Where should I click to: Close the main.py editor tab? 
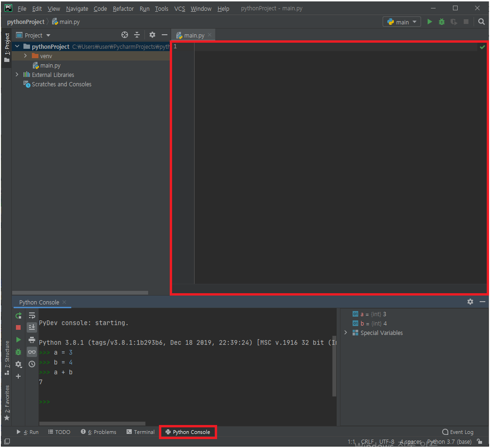[x=210, y=35]
